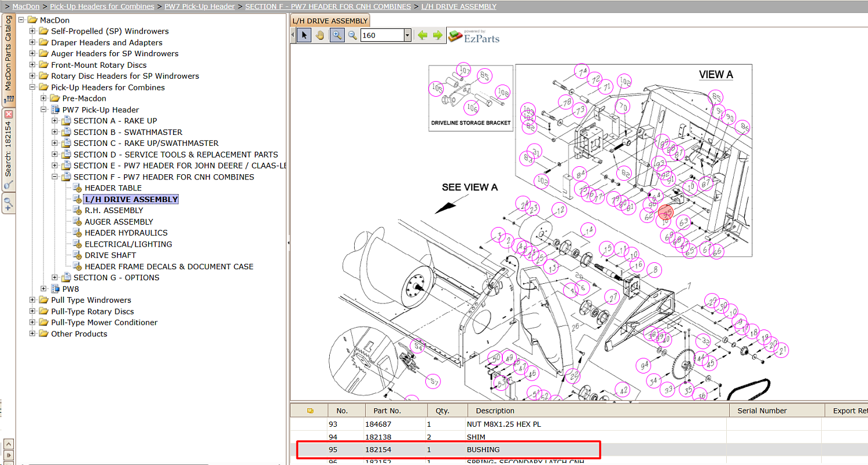Open the zoom level dropdown arrow
Screen dimensions: 868x465
[407, 35]
